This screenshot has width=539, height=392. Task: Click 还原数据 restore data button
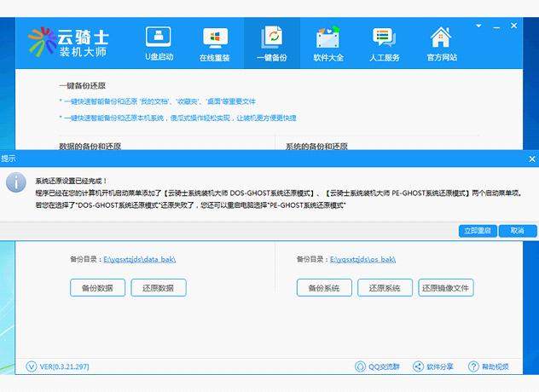click(159, 288)
